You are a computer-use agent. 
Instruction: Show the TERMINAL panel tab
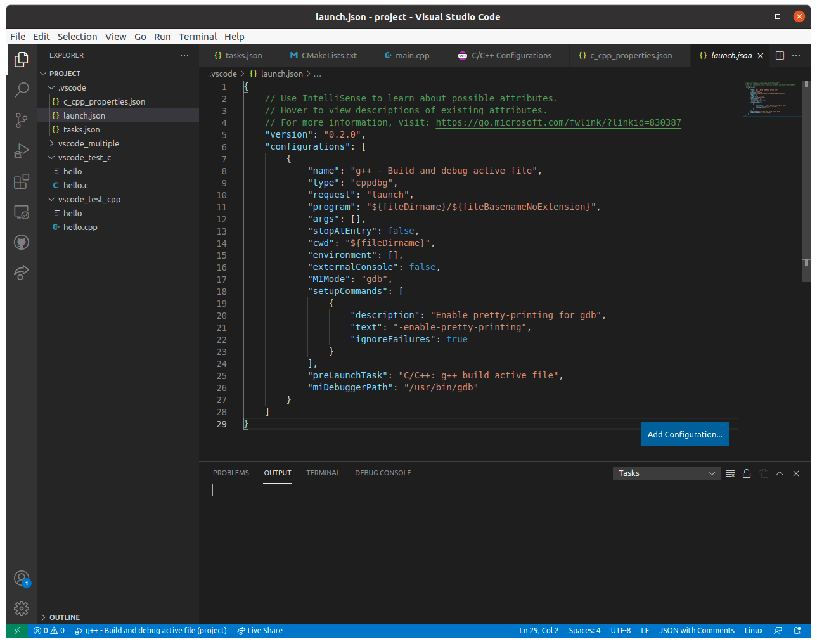click(323, 473)
